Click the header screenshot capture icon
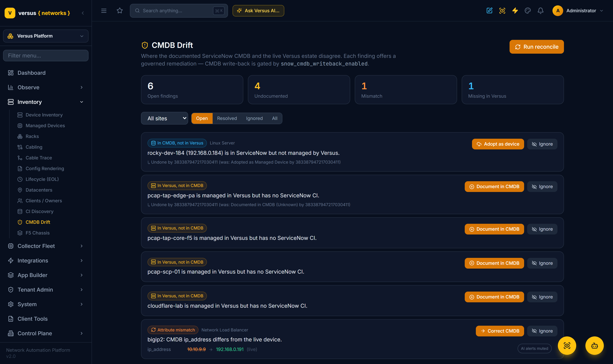613x364 pixels. click(502, 11)
